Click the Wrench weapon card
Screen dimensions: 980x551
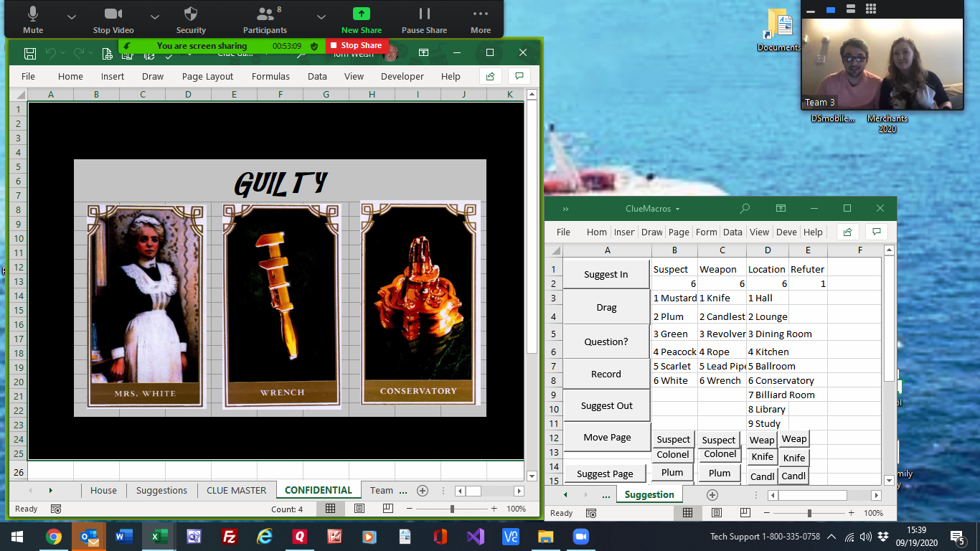pyautogui.click(x=282, y=306)
